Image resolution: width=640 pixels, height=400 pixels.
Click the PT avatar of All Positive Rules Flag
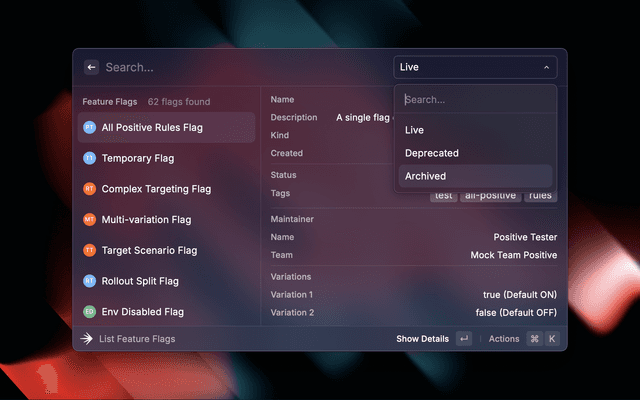pyautogui.click(x=89, y=127)
